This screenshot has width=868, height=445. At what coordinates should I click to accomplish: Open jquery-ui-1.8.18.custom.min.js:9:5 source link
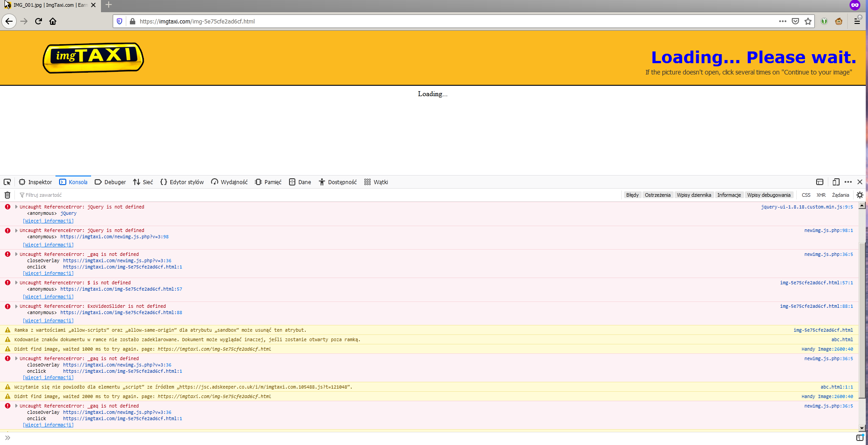pyautogui.click(x=807, y=207)
